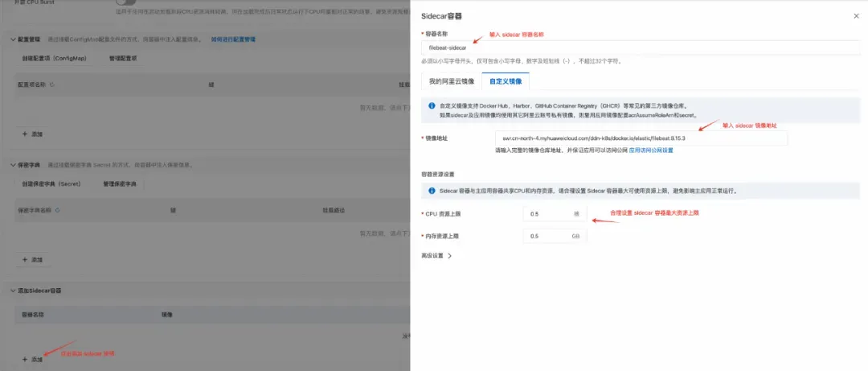This screenshot has height=371, width=868.
Task: Click the 挂载路径 column header in 保密字典 table
Action: click(334, 210)
